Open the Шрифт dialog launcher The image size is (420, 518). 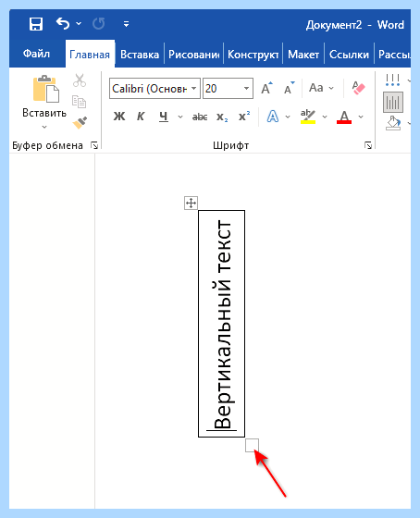coord(368,145)
